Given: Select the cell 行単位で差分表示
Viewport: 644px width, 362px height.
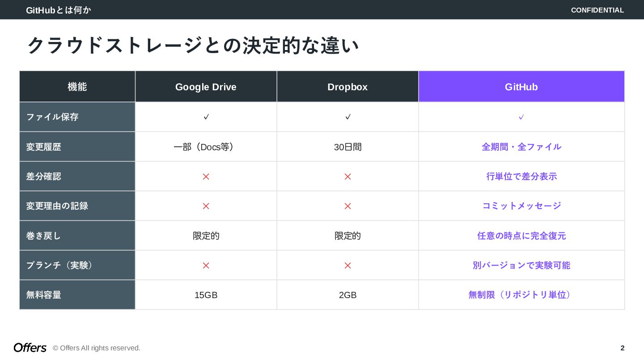Looking at the screenshot, I should [x=521, y=176].
